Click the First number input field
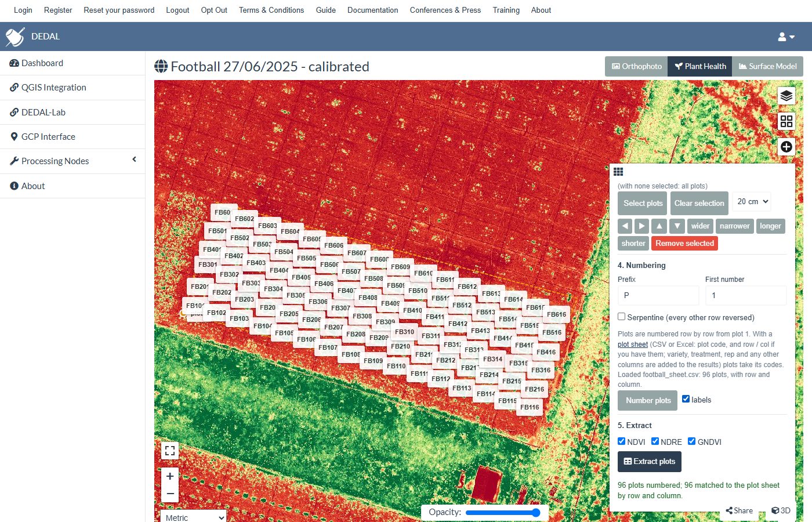Image resolution: width=812 pixels, height=522 pixels. pos(746,295)
